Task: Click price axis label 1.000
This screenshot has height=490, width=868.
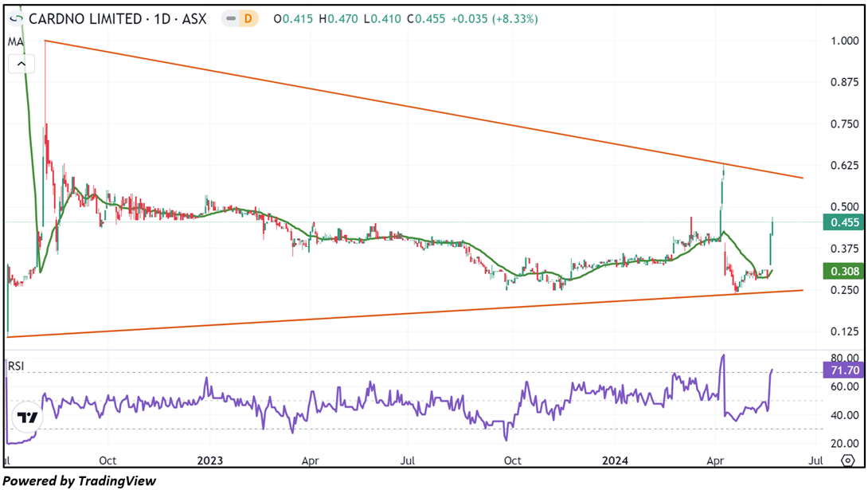Action: pyautogui.click(x=845, y=41)
